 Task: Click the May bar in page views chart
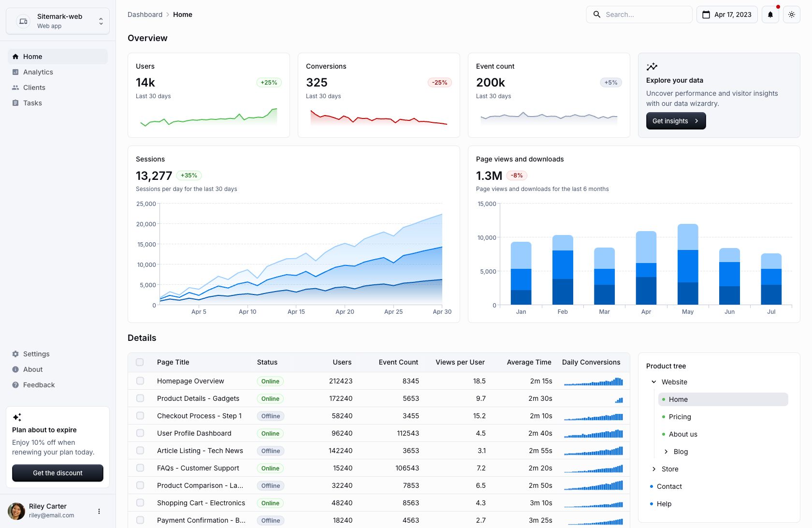pos(688,264)
